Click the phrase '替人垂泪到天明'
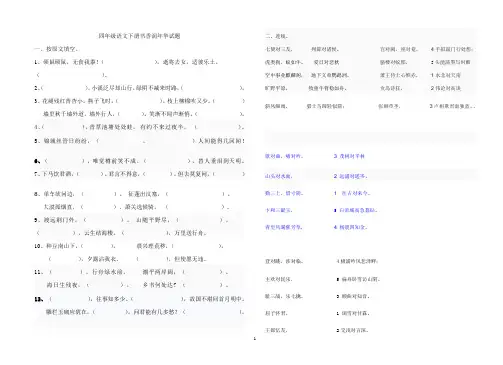Image resolution: width=503 pixels, height=365 pixels. (x=220, y=161)
